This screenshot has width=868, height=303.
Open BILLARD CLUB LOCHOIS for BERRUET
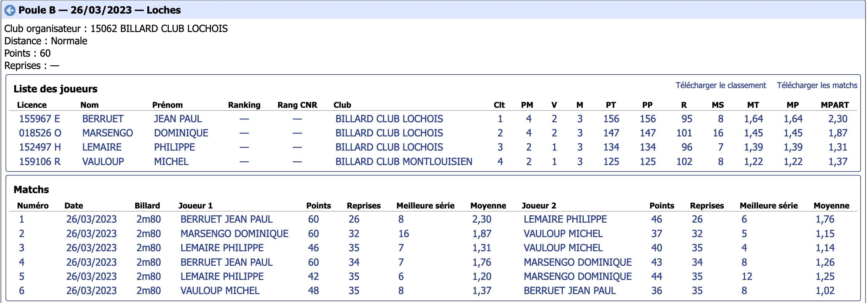click(389, 119)
